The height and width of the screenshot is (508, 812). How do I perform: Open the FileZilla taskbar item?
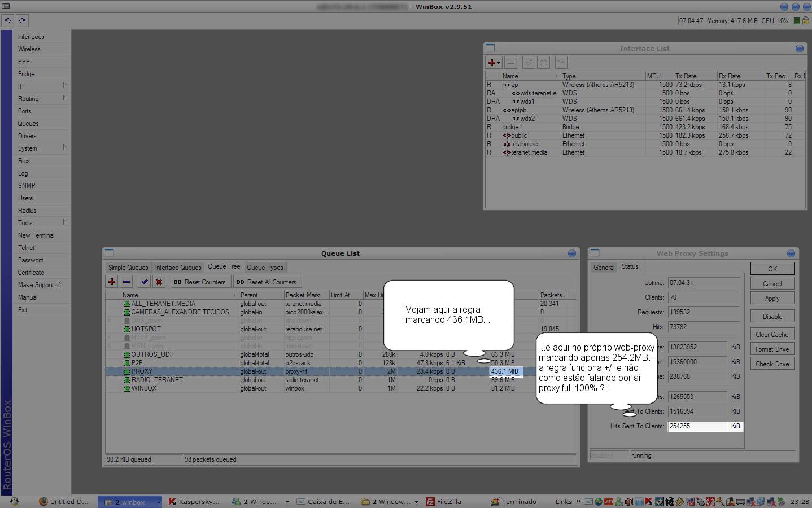[444, 501]
